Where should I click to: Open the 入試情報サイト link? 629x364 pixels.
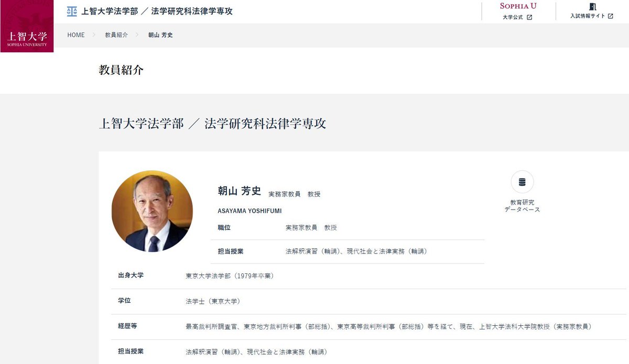coord(592,11)
